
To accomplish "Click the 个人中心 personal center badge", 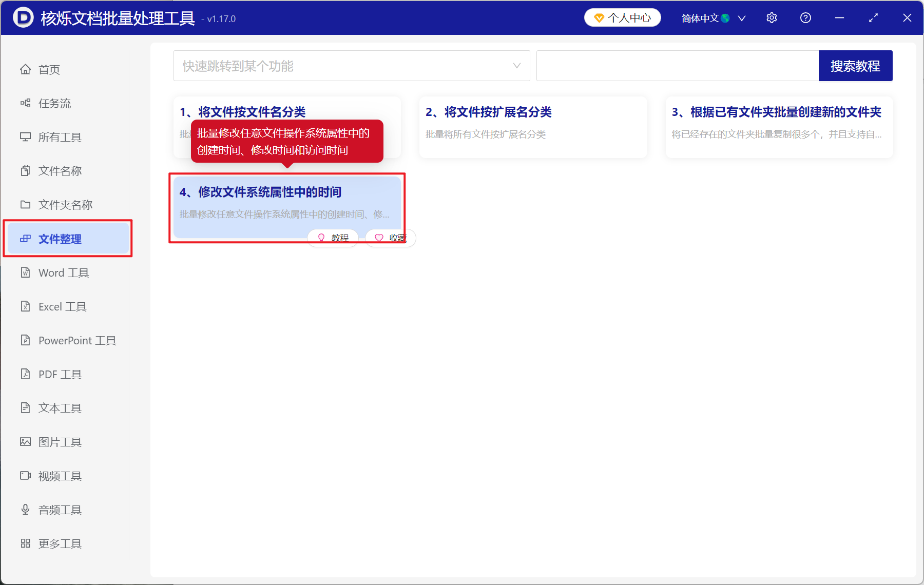I will click(x=622, y=17).
